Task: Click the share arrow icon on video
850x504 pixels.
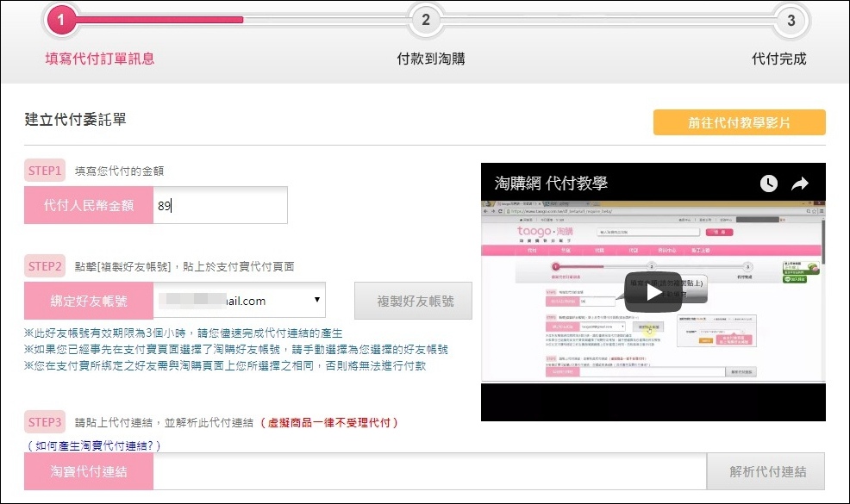Action: [800, 184]
